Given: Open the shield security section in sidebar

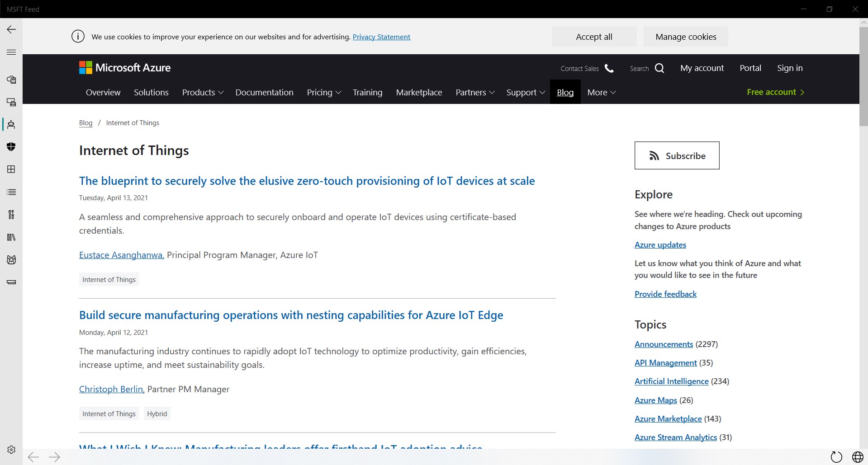Looking at the screenshot, I should point(11,147).
